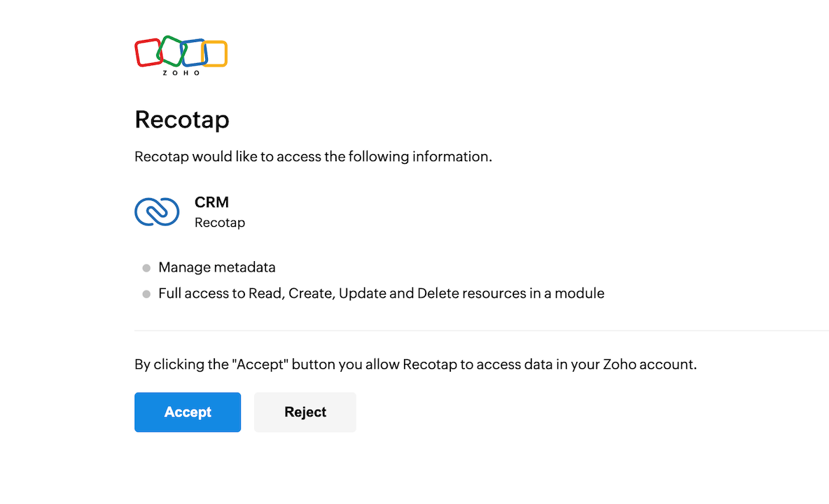829x504 pixels.
Task: Click the yellow square in Zoho logo
Action: (215, 53)
